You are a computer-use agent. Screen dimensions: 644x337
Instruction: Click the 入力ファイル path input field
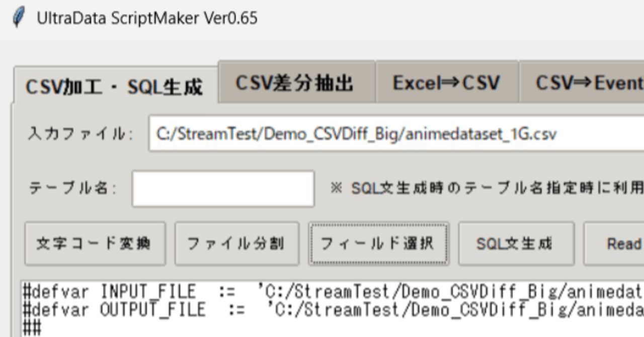(396, 134)
